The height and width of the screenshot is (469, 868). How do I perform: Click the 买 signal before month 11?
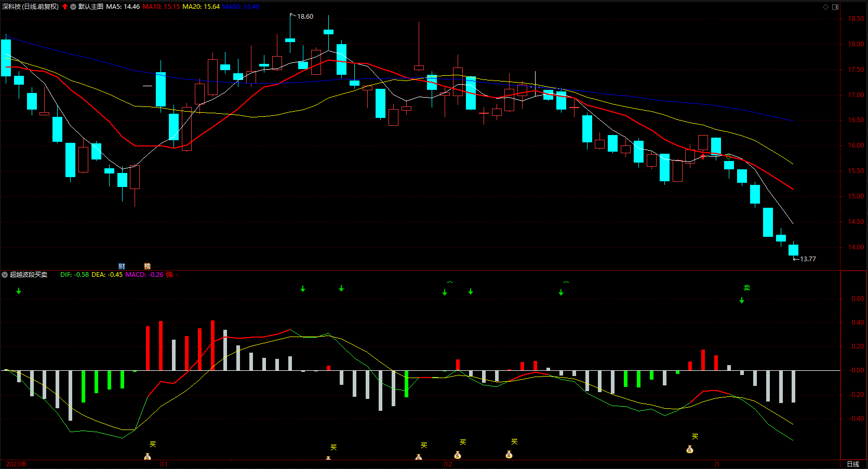click(x=153, y=444)
